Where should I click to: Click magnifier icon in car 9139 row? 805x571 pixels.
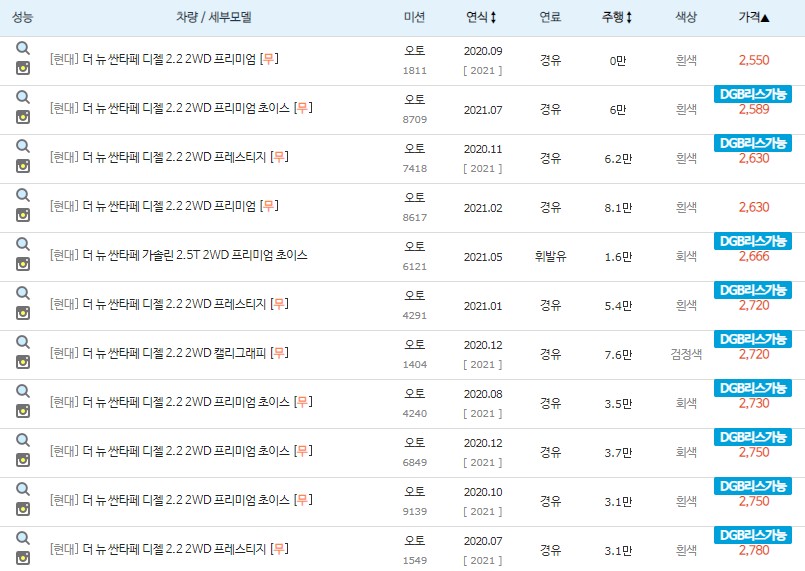coord(23,489)
